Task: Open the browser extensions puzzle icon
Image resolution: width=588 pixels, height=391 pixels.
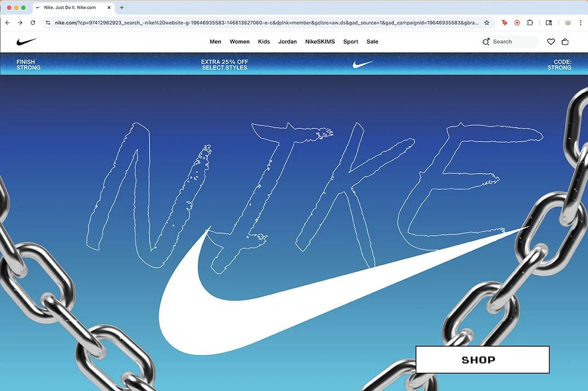Action: tap(529, 22)
